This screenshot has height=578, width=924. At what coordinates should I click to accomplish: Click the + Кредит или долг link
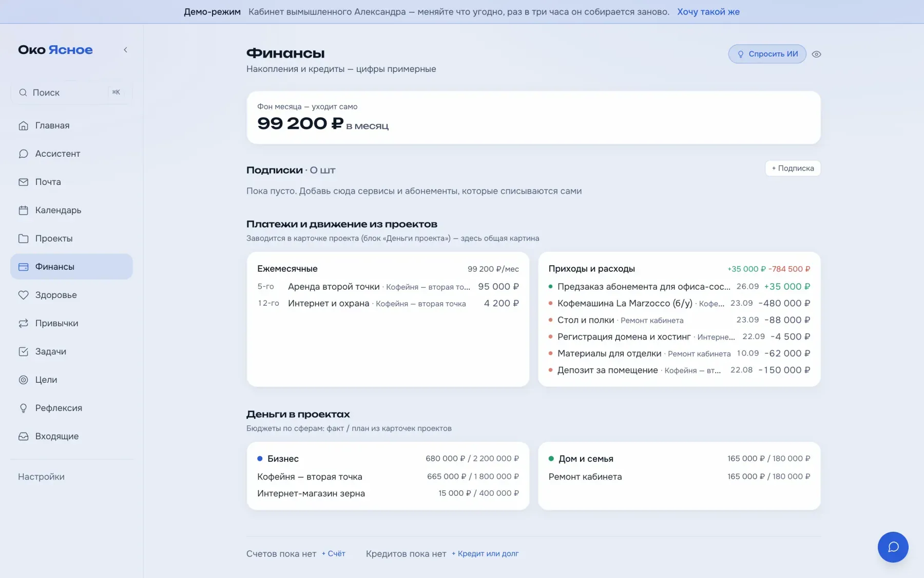coord(485,553)
